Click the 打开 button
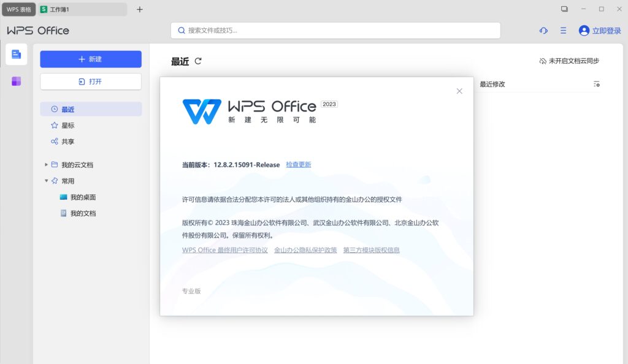Image resolution: width=628 pixels, height=364 pixels. [91, 82]
